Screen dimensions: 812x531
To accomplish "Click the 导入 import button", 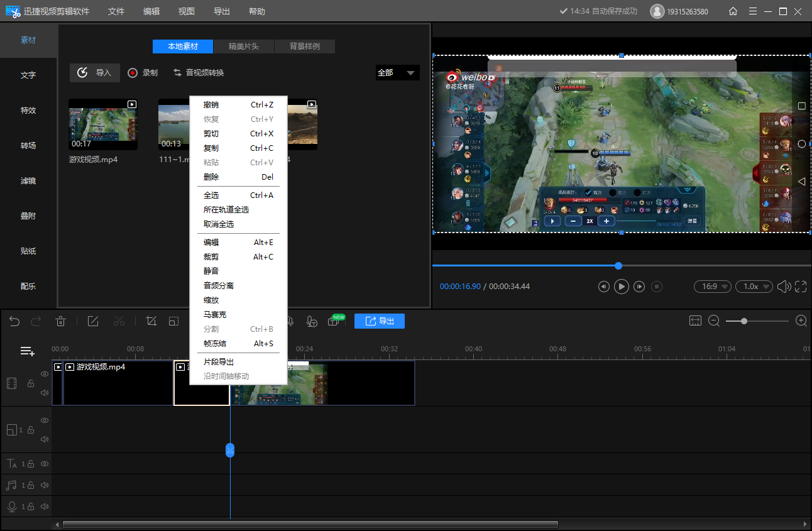I will [95, 73].
